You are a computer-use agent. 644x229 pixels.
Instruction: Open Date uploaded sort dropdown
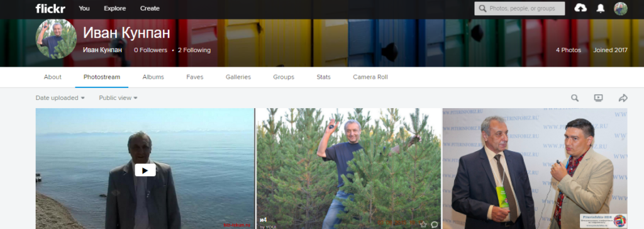[x=60, y=98]
